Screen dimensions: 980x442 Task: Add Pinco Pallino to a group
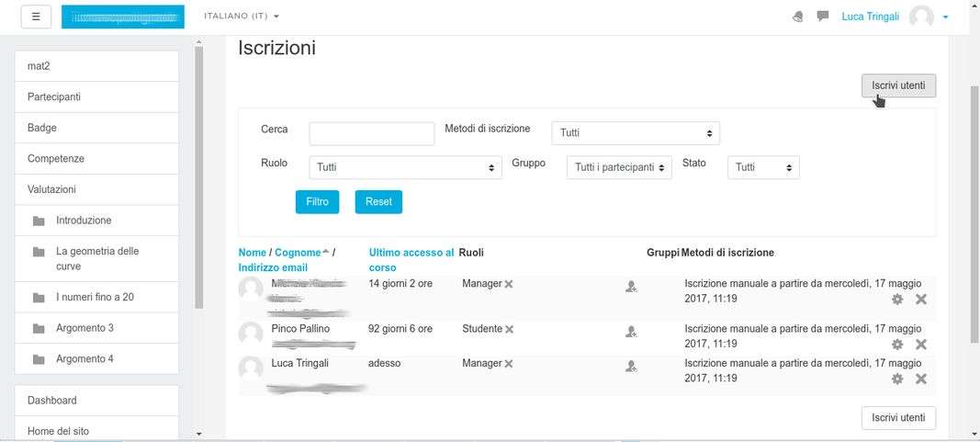(x=631, y=332)
